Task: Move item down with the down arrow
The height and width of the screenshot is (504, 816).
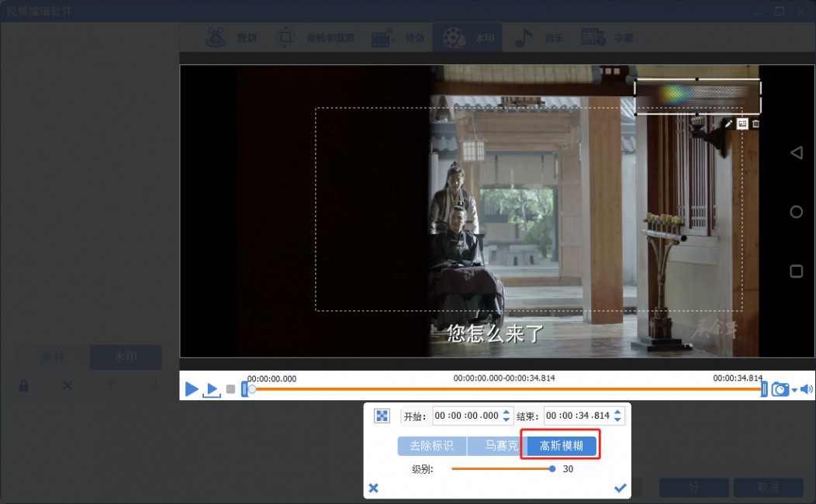Action: pos(154,385)
